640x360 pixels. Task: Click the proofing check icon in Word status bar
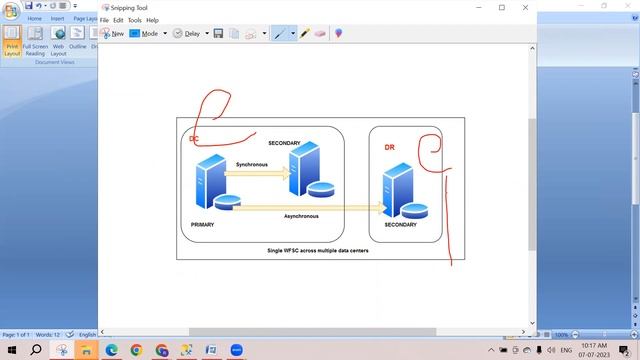[70, 335]
